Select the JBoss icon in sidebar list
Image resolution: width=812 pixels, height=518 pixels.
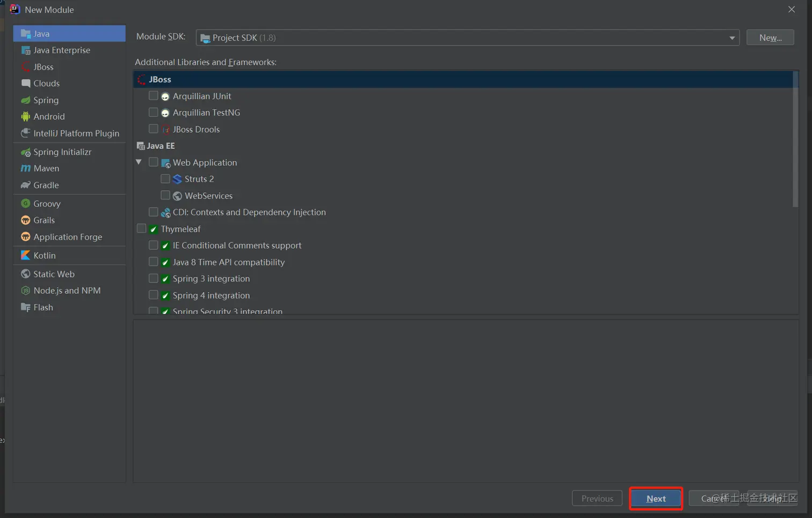(x=25, y=67)
